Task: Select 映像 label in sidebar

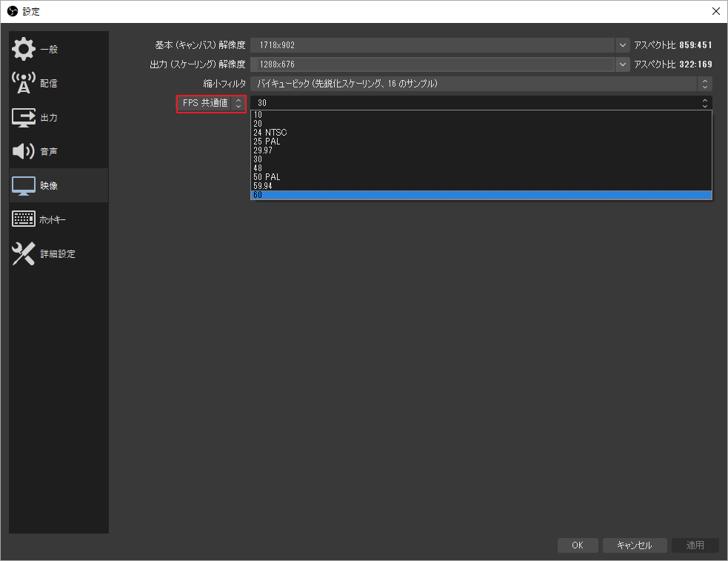Action: (x=49, y=186)
